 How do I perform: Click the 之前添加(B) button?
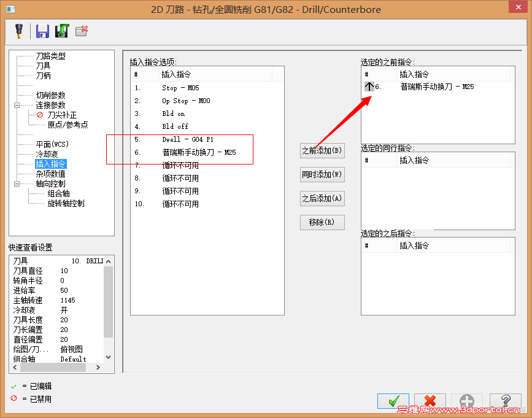tap(322, 150)
